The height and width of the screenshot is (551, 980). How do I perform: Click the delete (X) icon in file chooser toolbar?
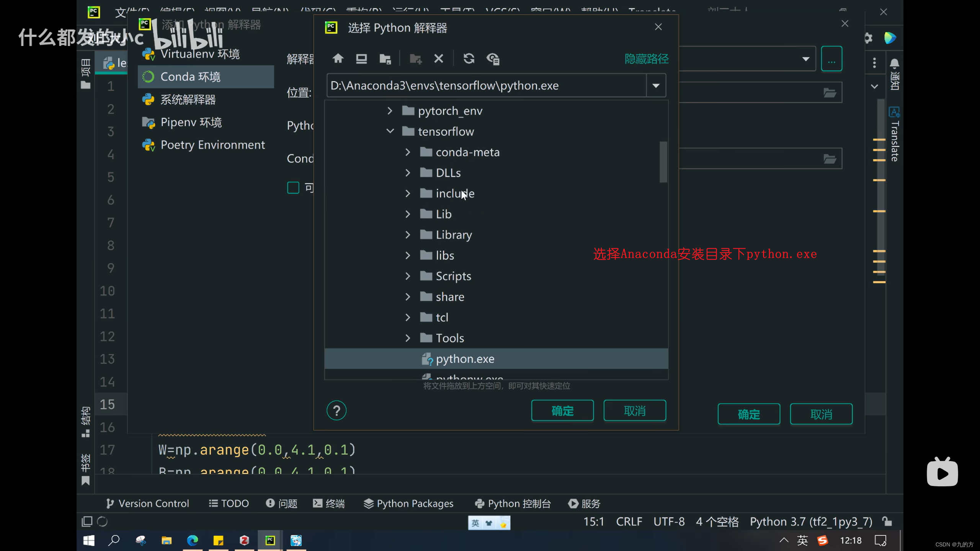click(439, 59)
